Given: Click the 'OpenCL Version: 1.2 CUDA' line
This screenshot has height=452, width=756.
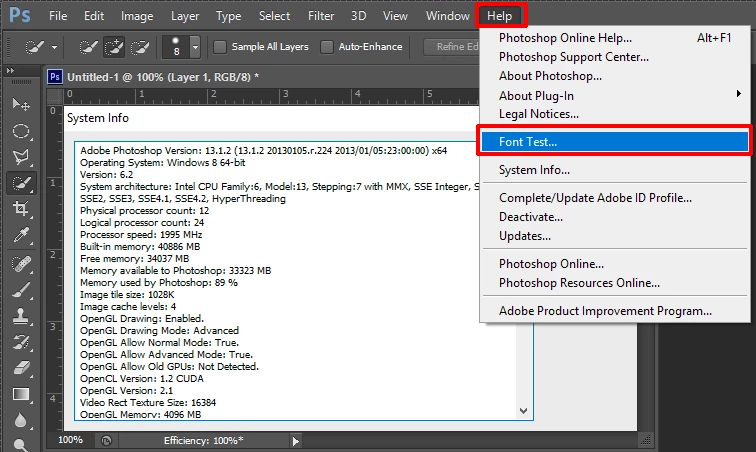Looking at the screenshot, I should tap(142, 379).
